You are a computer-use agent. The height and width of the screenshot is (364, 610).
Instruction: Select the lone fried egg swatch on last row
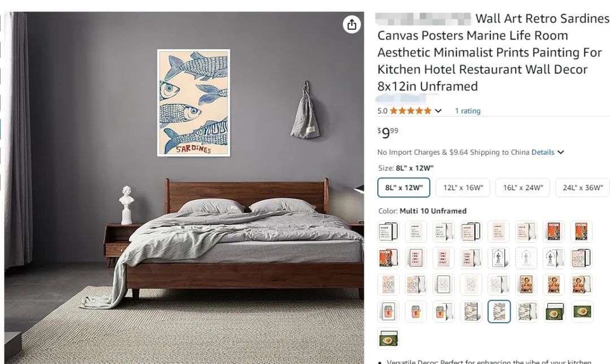388,339
